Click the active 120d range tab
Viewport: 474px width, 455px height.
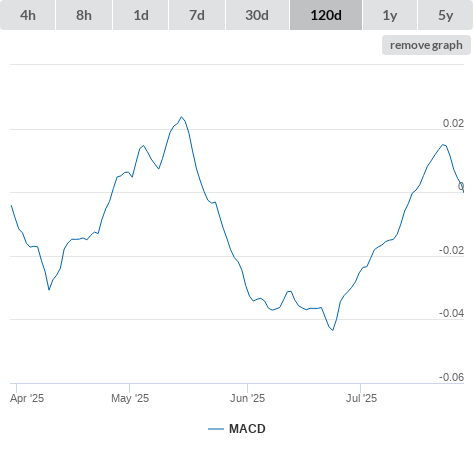pos(326,15)
